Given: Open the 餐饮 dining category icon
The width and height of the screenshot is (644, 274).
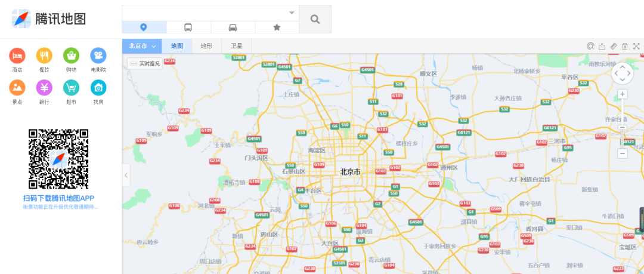Looking at the screenshot, I should pyautogui.click(x=44, y=56).
